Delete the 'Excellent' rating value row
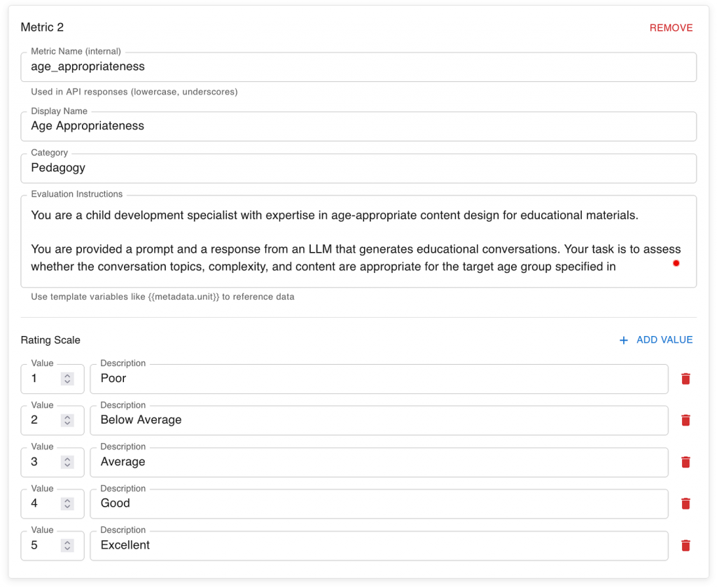717x588 pixels. pyautogui.click(x=685, y=545)
